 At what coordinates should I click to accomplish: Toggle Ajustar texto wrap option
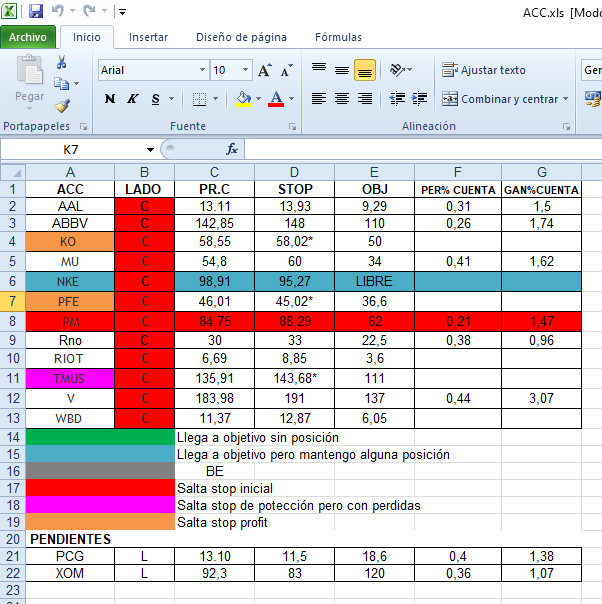(x=484, y=70)
